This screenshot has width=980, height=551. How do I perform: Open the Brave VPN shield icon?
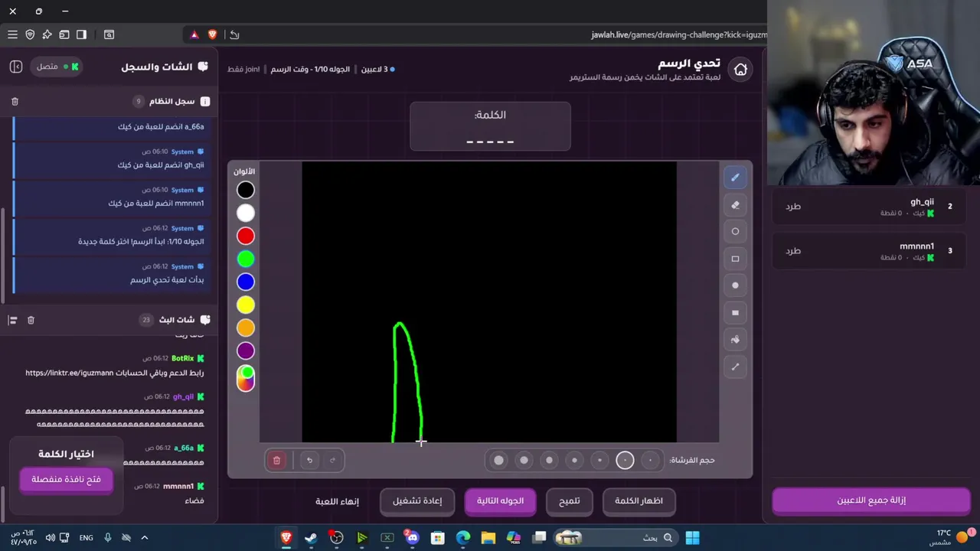(30, 34)
